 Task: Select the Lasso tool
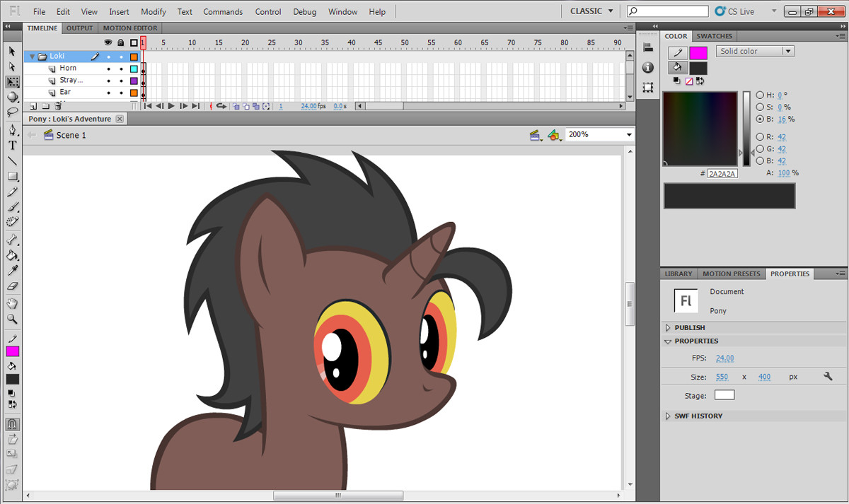(12, 112)
